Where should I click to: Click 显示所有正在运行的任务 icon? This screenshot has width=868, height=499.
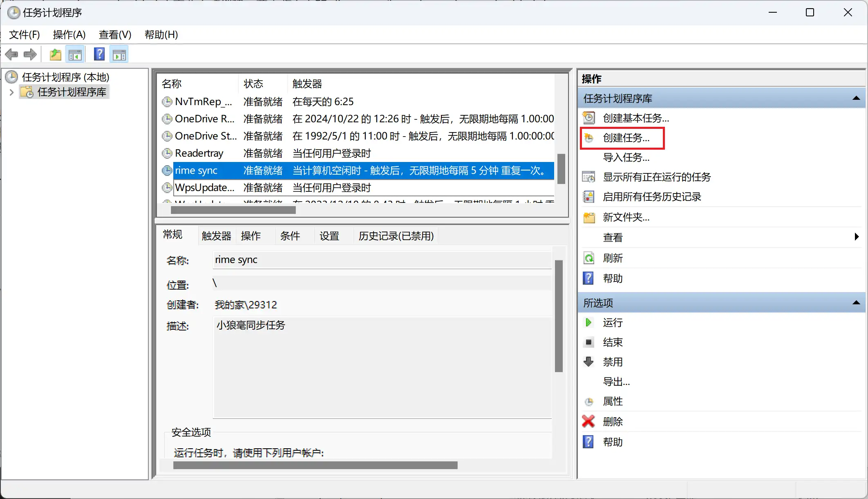click(588, 177)
